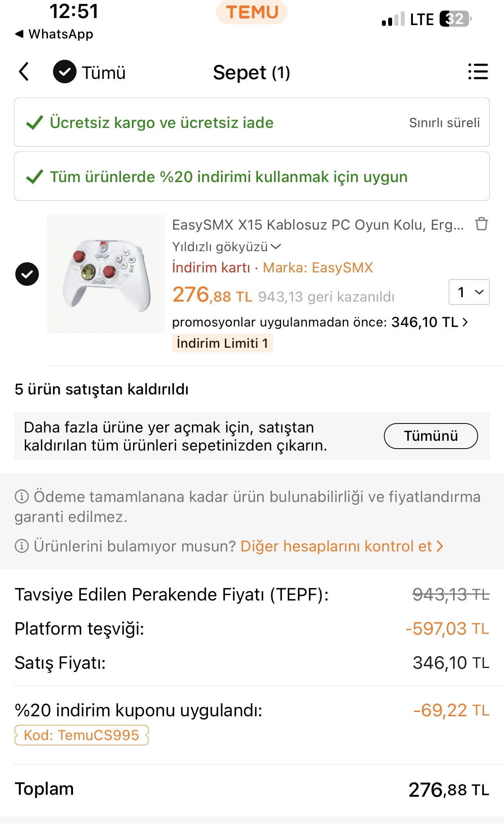Open Diğer hesaplarını kontrol et link
Image resolution: width=504 pixels, height=825 pixels.
point(341,546)
